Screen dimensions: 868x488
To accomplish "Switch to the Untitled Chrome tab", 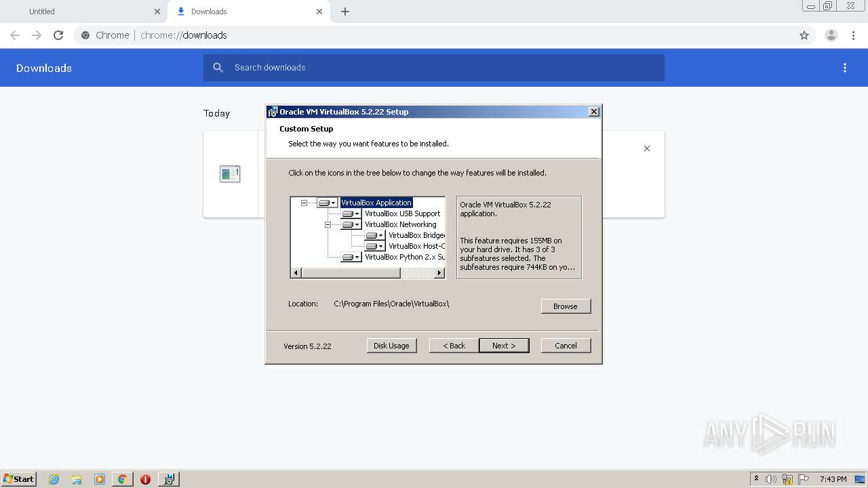I will click(81, 12).
